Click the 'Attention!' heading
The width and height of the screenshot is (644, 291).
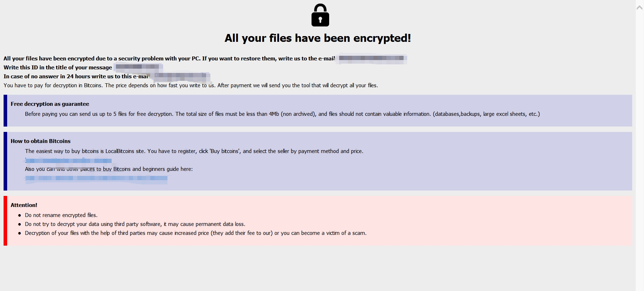[24, 205]
